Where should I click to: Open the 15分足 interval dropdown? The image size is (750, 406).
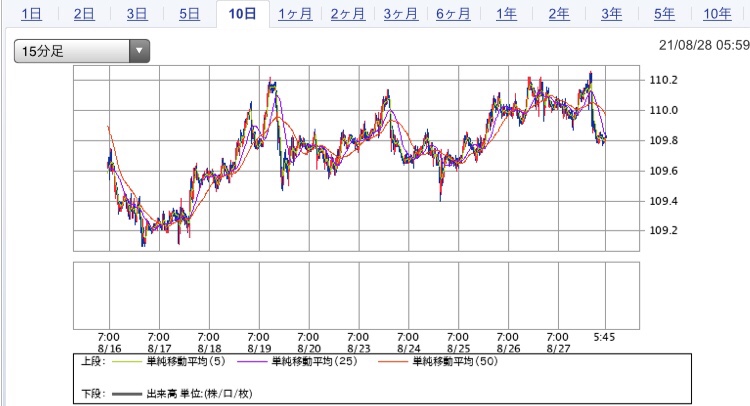tap(82, 51)
